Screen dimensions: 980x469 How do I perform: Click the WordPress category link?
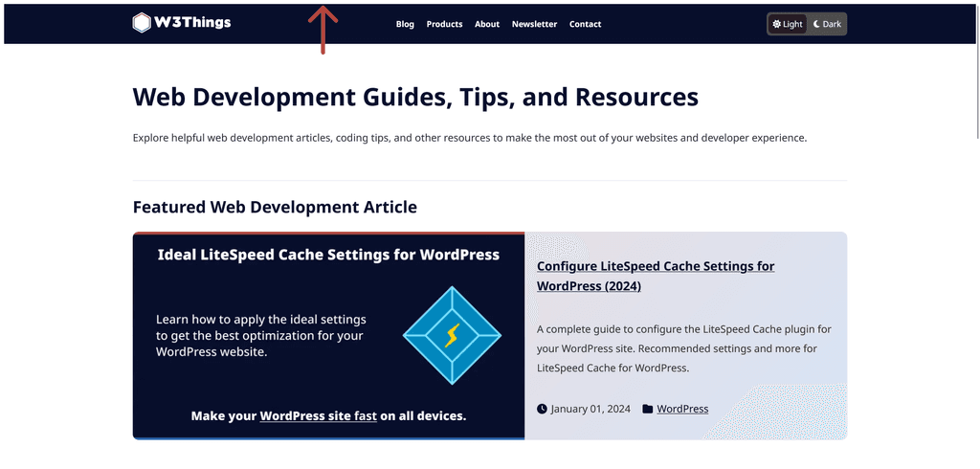click(682, 409)
